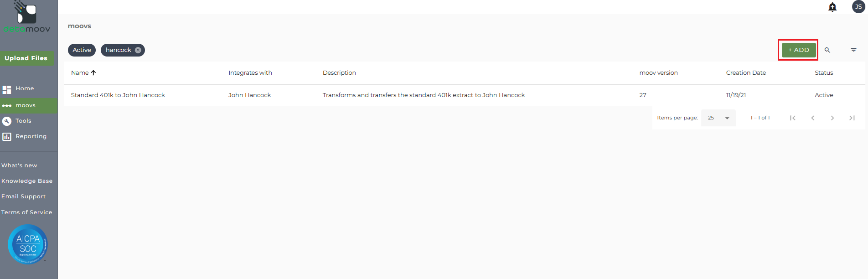Go to last page of results
This screenshot has width=868, height=279.
(x=852, y=118)
